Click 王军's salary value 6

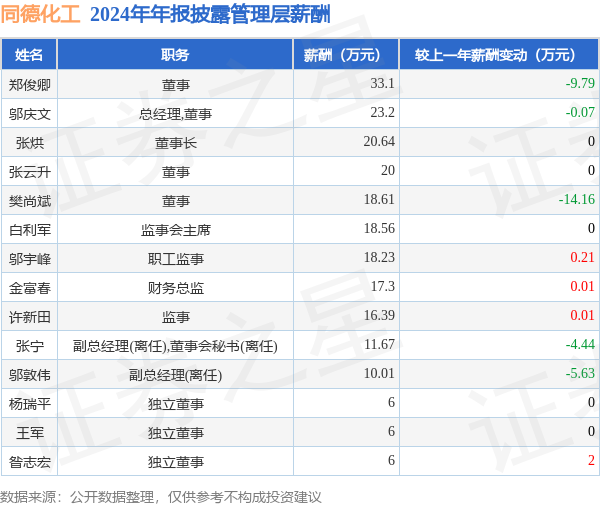point(391,431)
